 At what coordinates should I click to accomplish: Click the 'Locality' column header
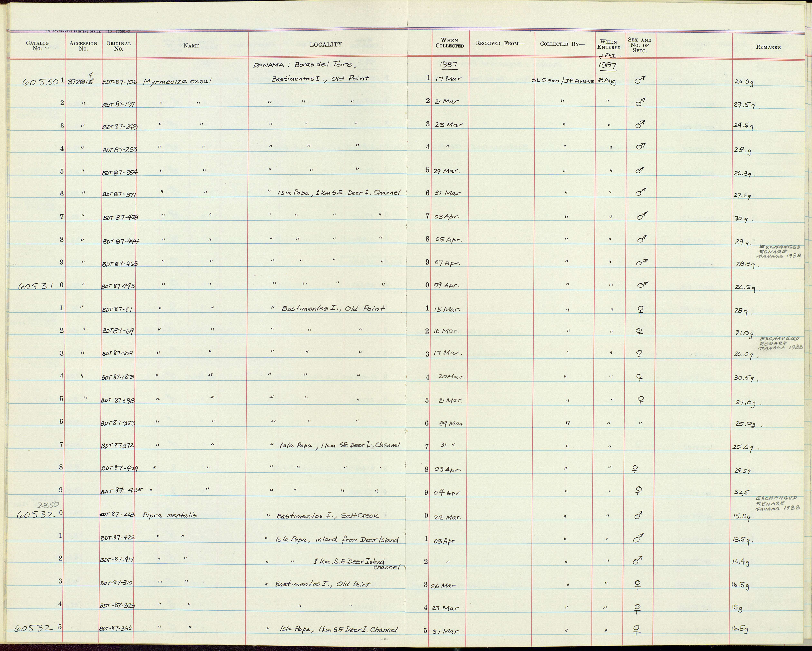pyautogui.click(x=326, y=44)
